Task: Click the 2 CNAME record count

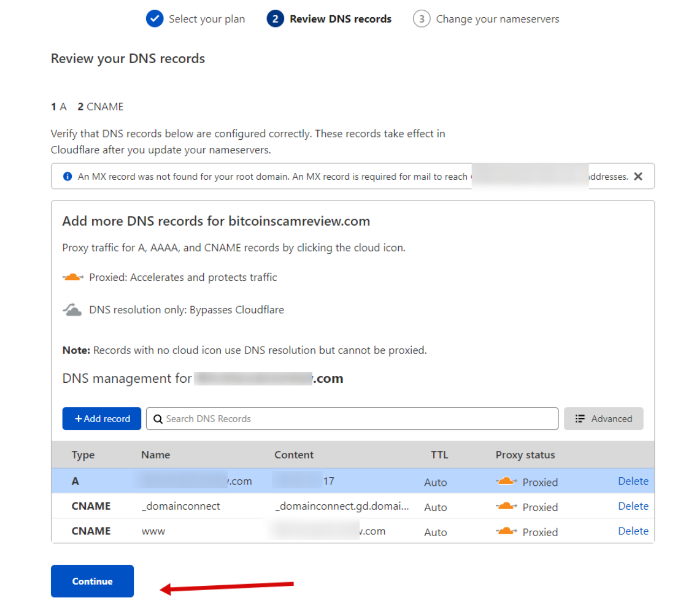Action: click(100, 107)
